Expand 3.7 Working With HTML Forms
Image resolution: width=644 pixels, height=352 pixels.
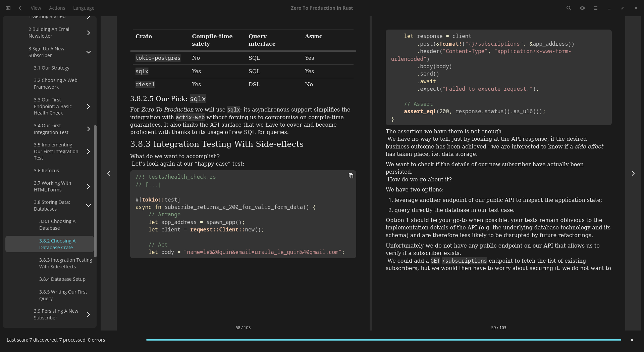(89, 186)
